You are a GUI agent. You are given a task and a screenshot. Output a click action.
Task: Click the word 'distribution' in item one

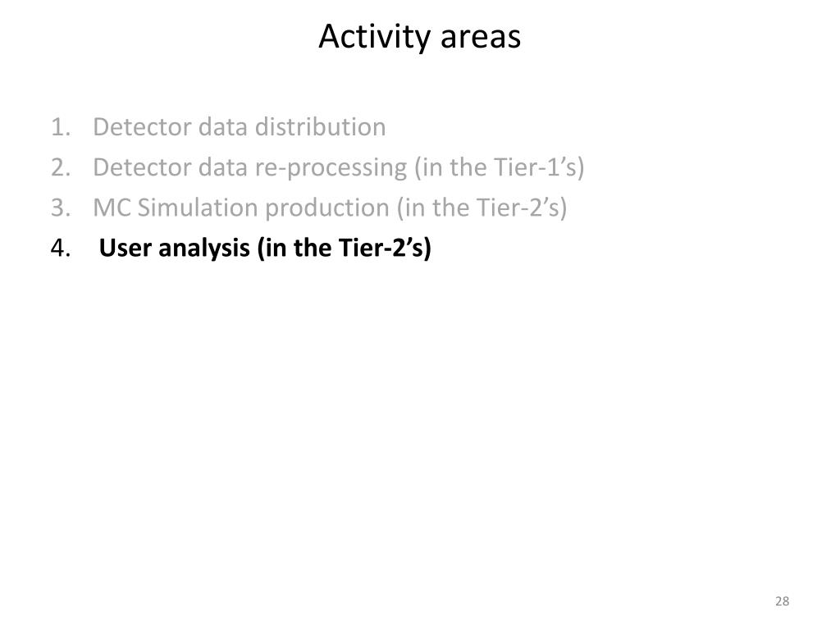click(x=321, y=127)
